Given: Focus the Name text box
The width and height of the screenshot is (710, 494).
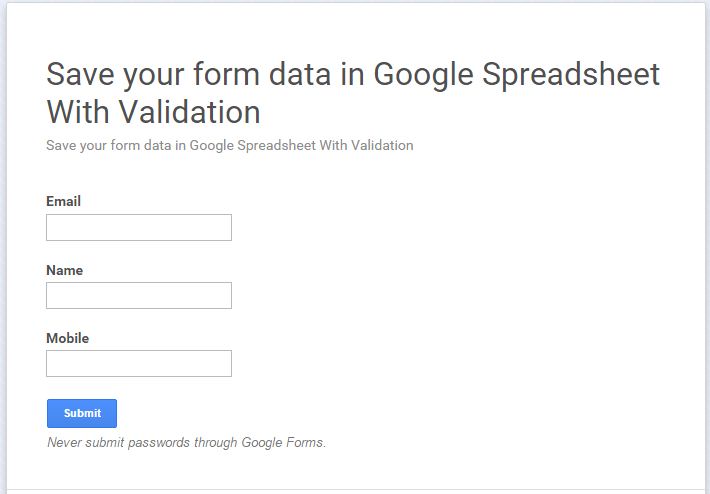Looking at the screenshot, I should pos(139,295).
